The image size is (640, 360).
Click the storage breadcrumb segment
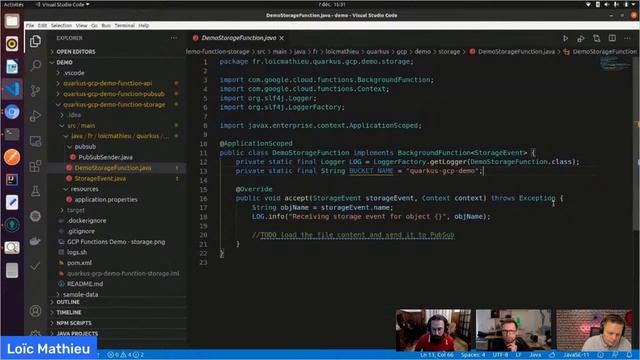(449, 52)
